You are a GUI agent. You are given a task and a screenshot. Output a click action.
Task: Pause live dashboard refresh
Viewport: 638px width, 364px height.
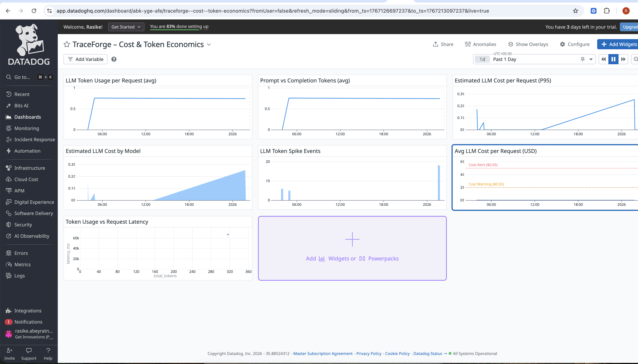click(x=613, y=59)
